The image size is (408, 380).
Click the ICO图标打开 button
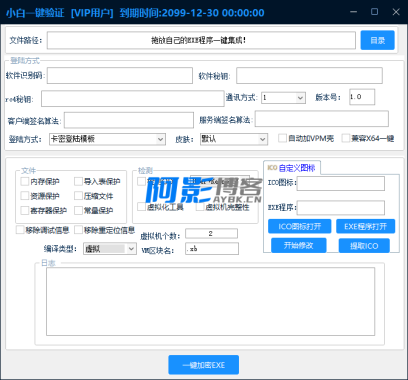300,226
